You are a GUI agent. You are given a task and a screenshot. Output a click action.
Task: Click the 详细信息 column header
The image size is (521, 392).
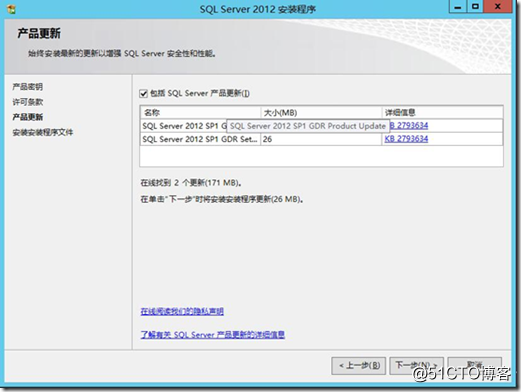coord(442,113)
